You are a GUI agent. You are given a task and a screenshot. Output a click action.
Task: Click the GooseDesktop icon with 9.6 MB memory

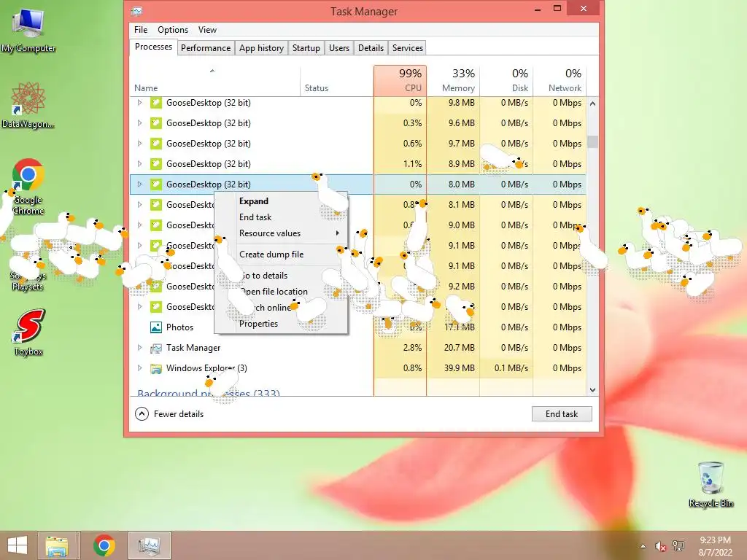[156, 123]
